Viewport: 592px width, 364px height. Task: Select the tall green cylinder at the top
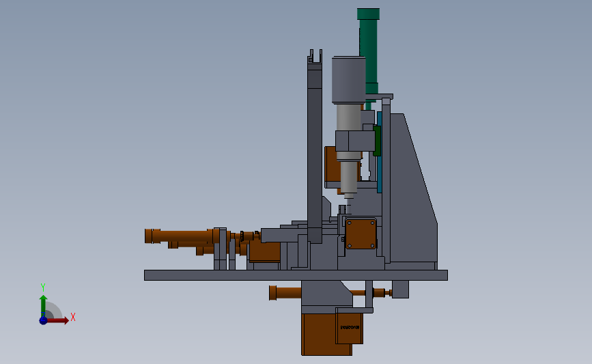[x=369, y=51]
